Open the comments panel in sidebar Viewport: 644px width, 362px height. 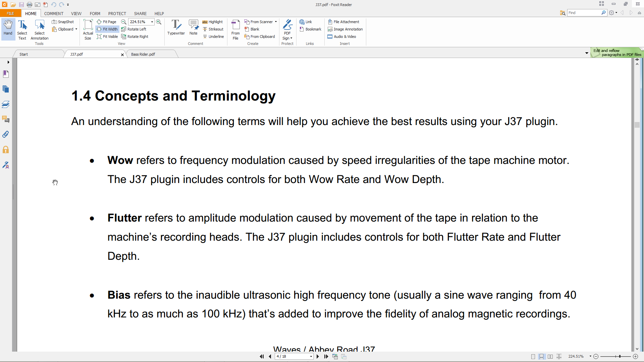(6, 119)
